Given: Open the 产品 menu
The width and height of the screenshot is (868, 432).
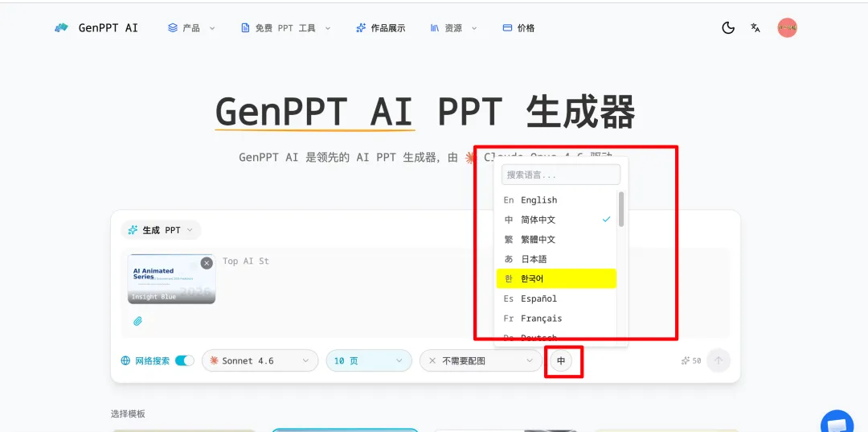Looking at the screenshot, I should coord(191,27).
